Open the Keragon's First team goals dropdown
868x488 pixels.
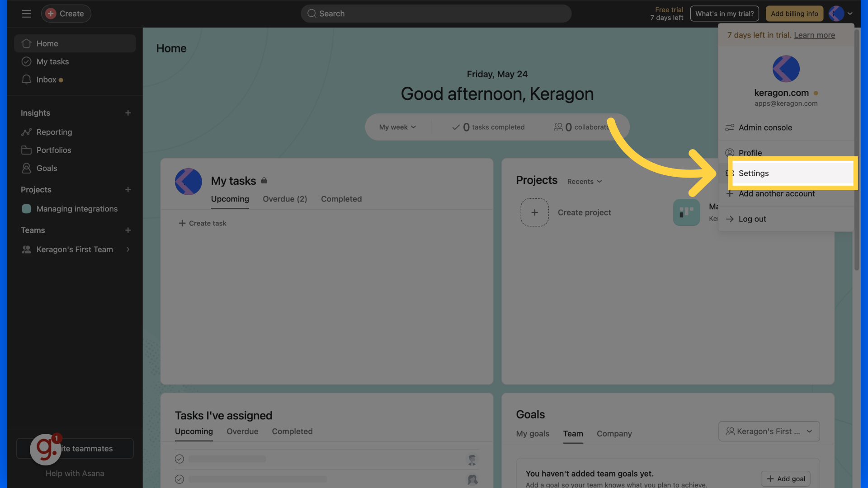point(769,432)
